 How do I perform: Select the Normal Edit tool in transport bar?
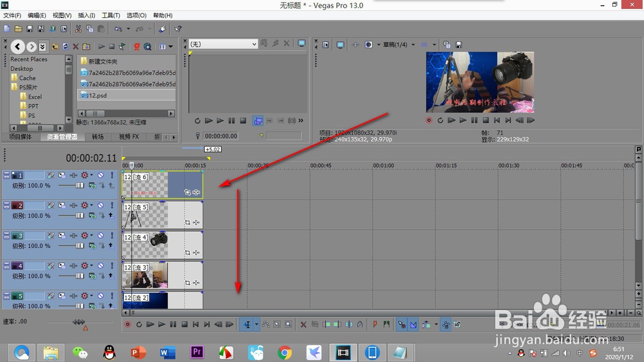247,325
